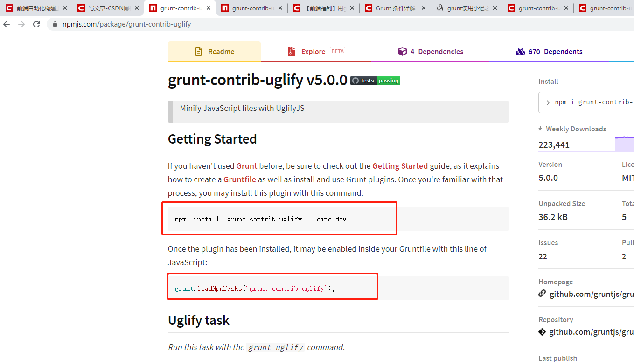Open the red Grunt link

click(x=247, y=166)
